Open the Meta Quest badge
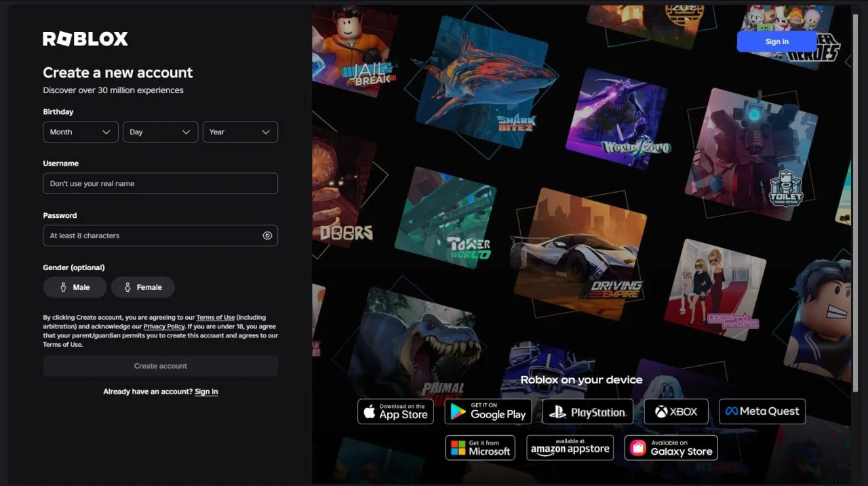The image size is (868, 486). (762, 411)
